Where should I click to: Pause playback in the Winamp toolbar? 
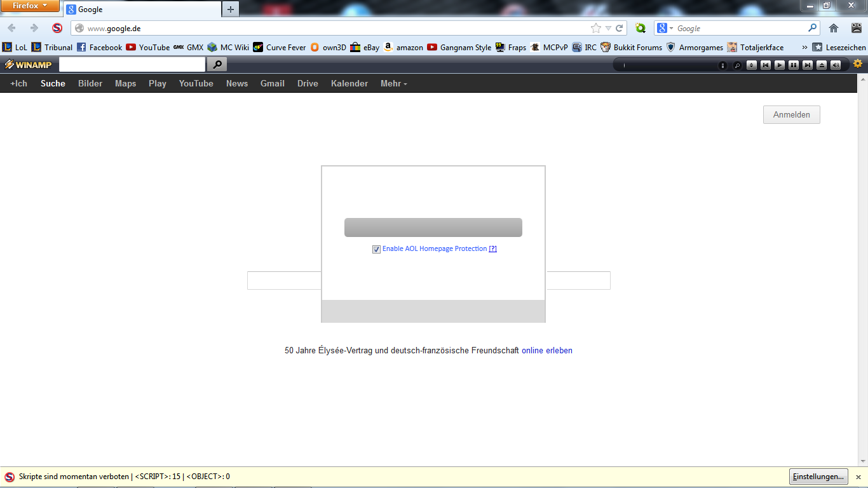(x=794, y=65)
